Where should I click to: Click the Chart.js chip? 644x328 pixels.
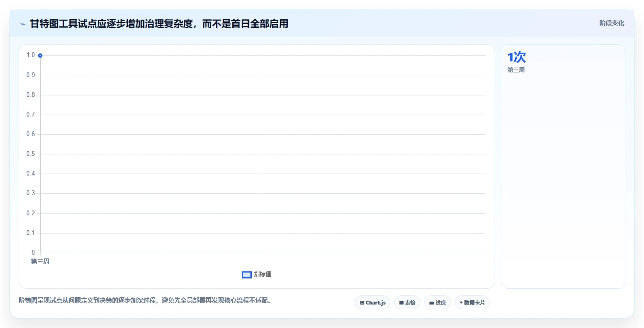(x=373, y=303)
